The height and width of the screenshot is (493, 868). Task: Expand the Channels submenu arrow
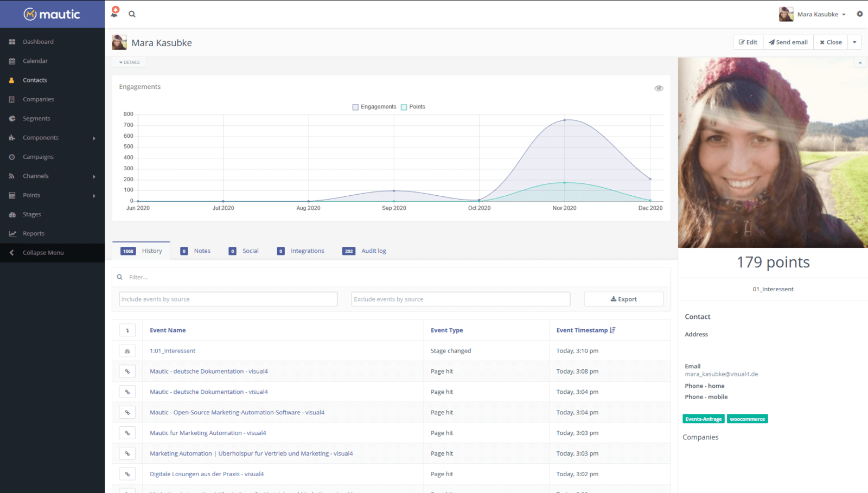(94, 177)
